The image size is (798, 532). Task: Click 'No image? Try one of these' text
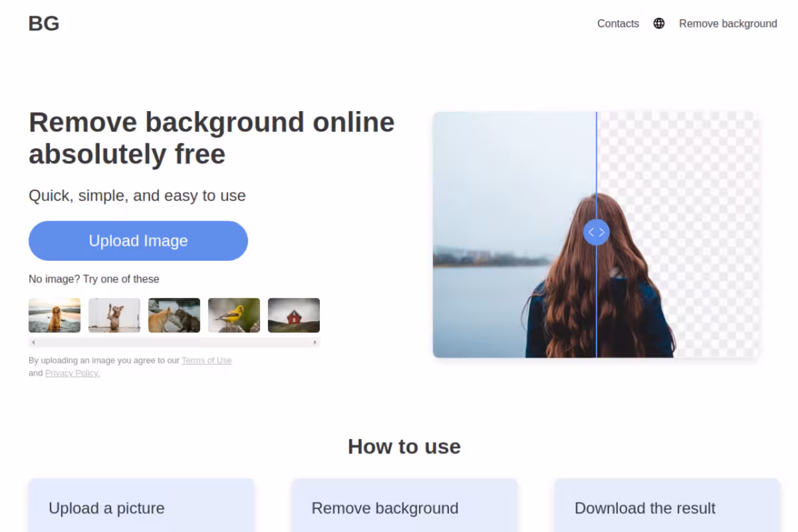(94, 279)
